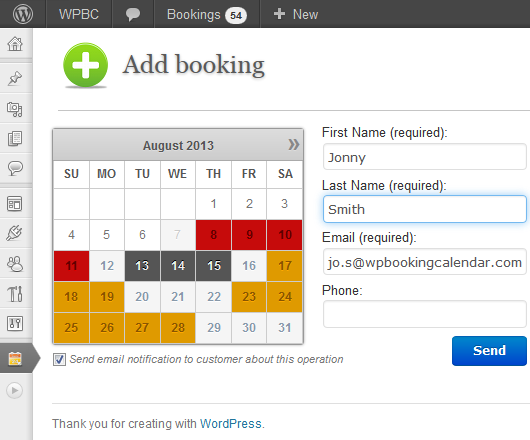This screenshot has width=530, height=440.
Task: Open the Pages icon in sidebar
Action: 15,139
